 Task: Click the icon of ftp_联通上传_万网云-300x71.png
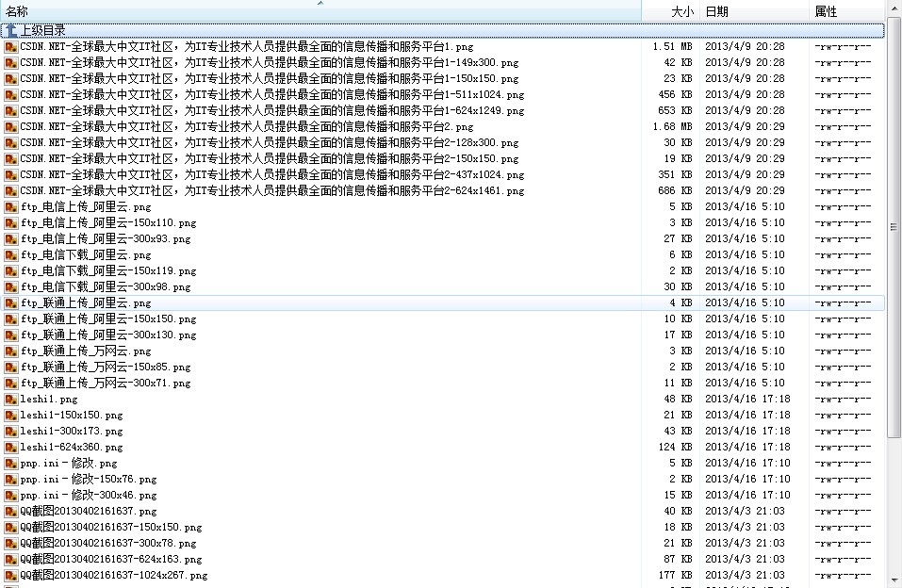click(11, 384)
